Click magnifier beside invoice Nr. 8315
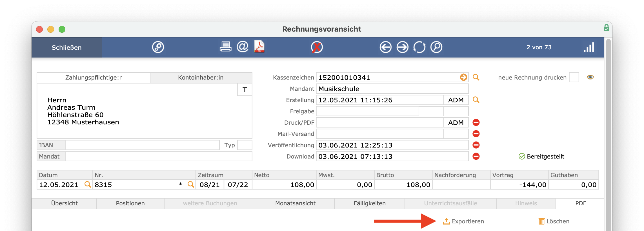Image resolution: width=644 pixels, height=231 pixels. coord(191,184)
